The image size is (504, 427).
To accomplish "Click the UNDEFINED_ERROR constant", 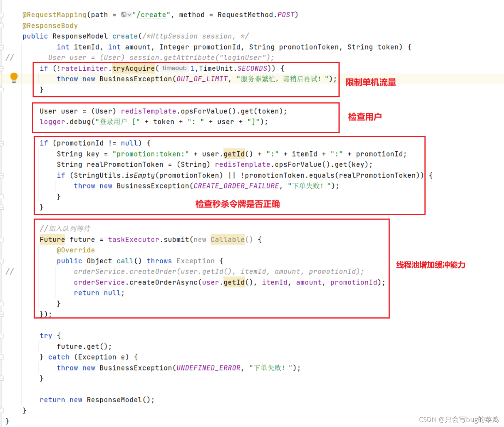I will (208, 368).
